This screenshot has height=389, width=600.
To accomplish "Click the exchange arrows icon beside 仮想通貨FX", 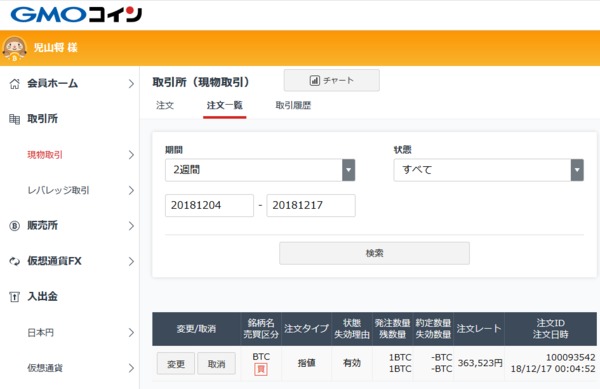I will (x=14, y=262).
